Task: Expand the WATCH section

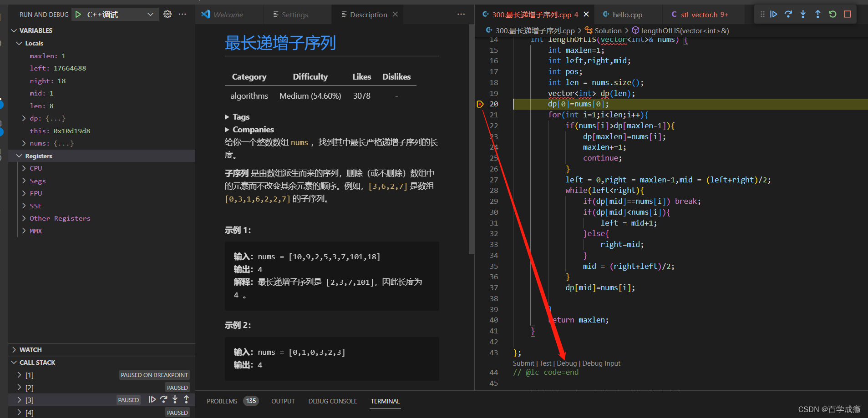Action: click(x=15, y=350)
